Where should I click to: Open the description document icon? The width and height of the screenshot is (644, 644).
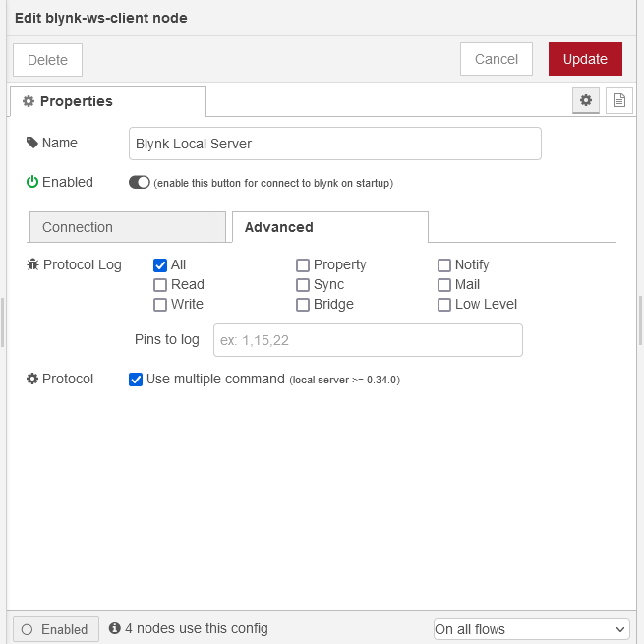point(619,100)
